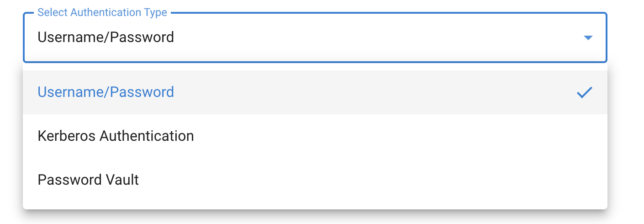Viewport: 644px width, 224px height.
Task: Close the dropdown via the blue triangle
Action: coord(588,37)
